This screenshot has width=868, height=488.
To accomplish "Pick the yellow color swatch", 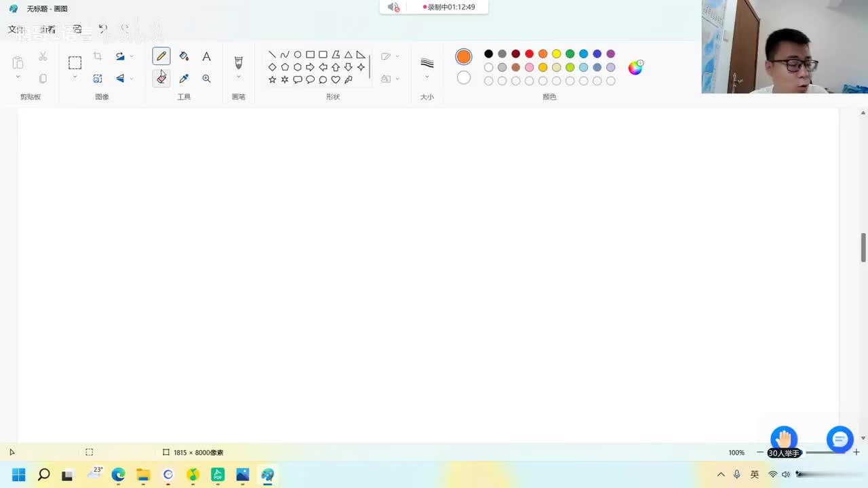I will pyautogui.click(x=556, y=54).
